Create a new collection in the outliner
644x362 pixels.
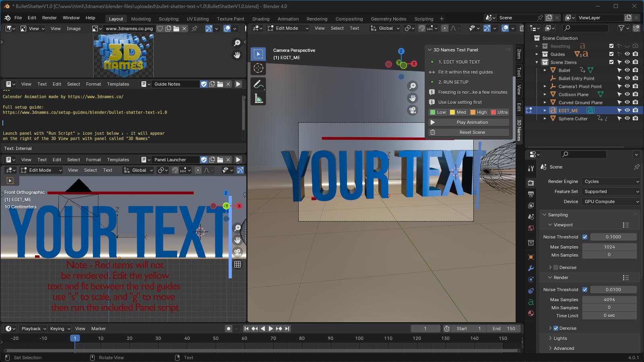coord(636,28)
